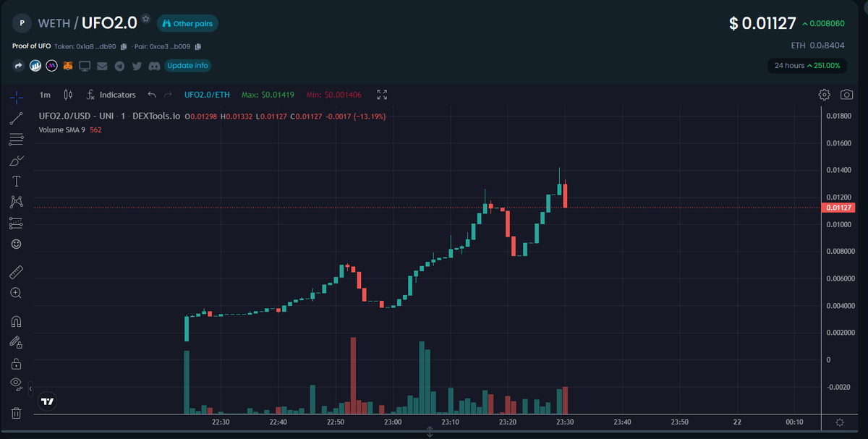Click the Volume SMA 9 legend
The image size is (868, 439).
(x=70, y=130)
